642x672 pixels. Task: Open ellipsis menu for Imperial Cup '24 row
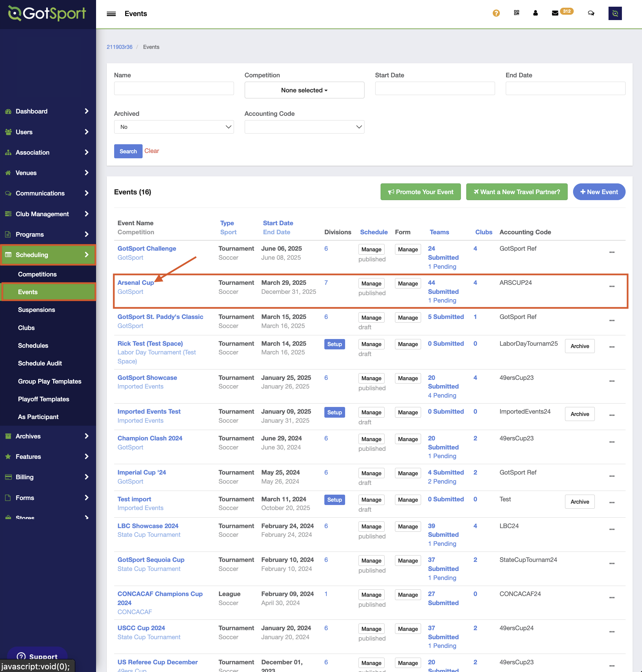[x=612, y=477]
